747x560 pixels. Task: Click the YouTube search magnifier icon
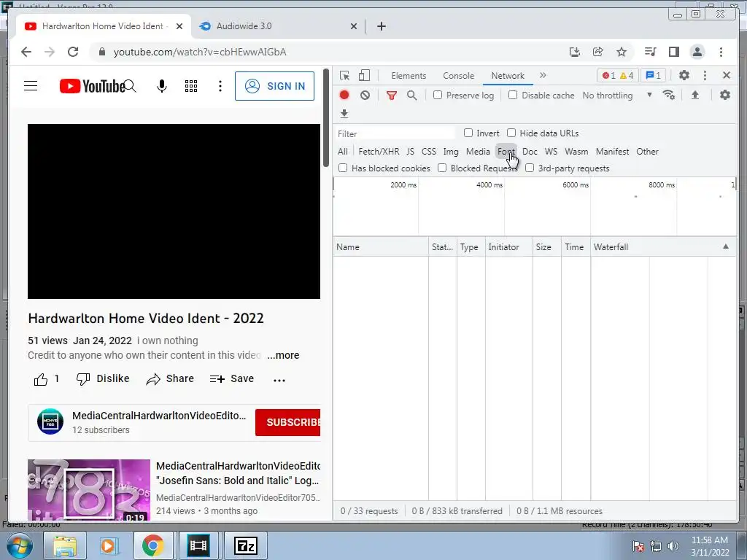point(130,86)
